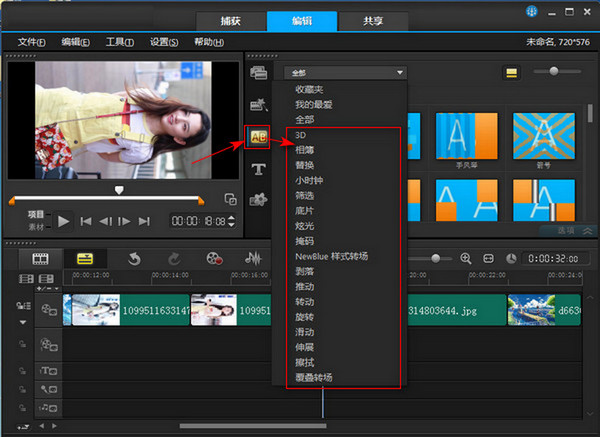Select 素材 (clip) playback mode
This screenshot has width=600, height=437.
point(36,227)
